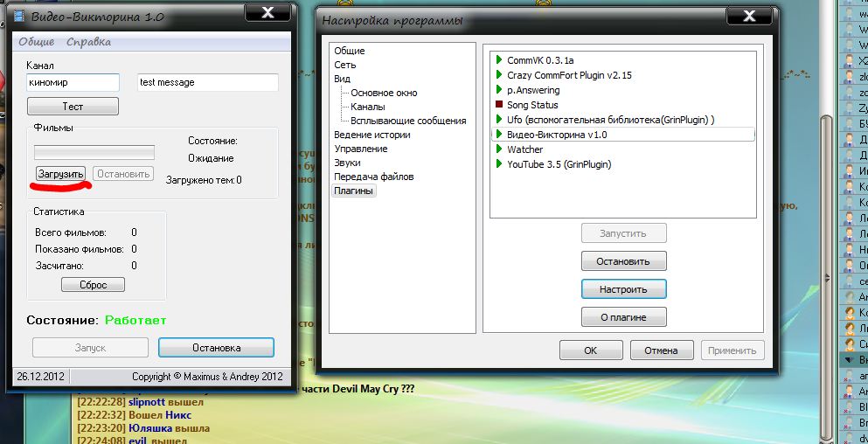Image resolution: width=868 pixels, height=444 pixels.
Task: Click the Канал input field with киномир
Action: (73, 82)
